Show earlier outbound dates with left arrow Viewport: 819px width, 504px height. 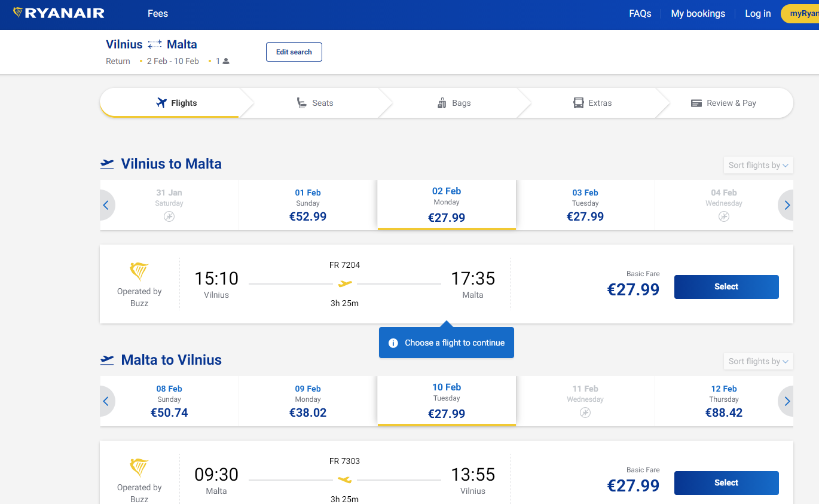[x=106, y=205]
